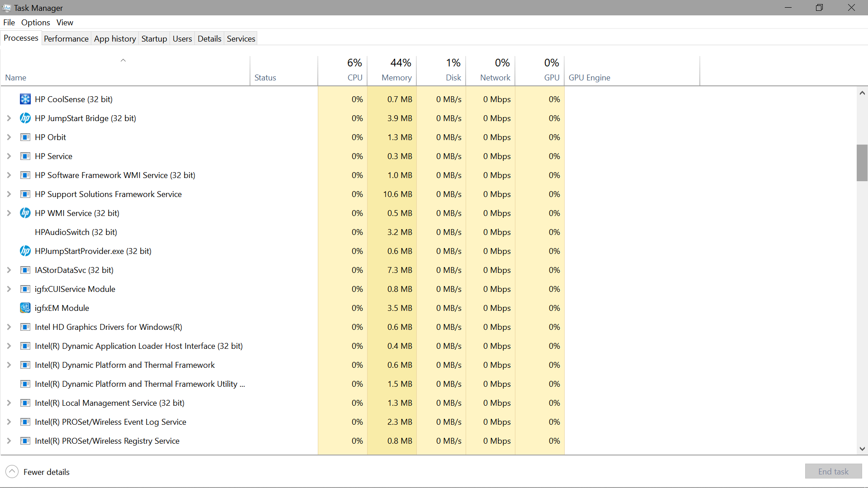This screenshot has height=488, width=868.
Task: Sort processes by Name column
Action: [125, 70]
